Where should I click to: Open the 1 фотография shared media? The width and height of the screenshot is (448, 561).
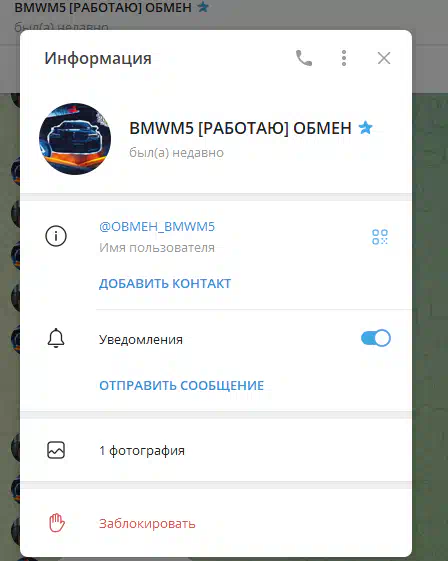[216, 450]
